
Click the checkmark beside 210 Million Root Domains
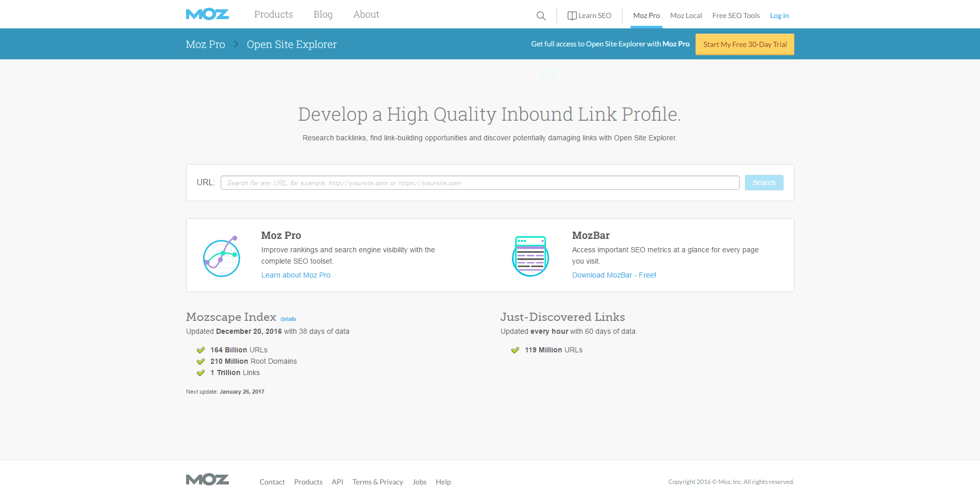coord(201,361)
